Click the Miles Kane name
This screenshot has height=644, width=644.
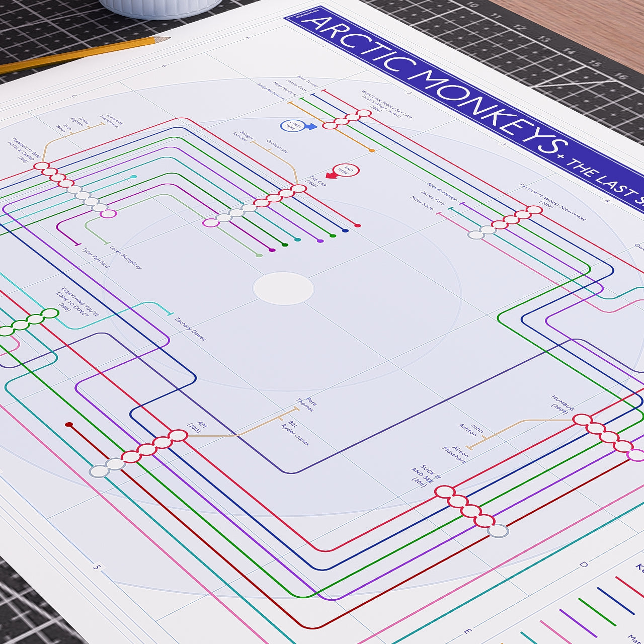[422, 202]
